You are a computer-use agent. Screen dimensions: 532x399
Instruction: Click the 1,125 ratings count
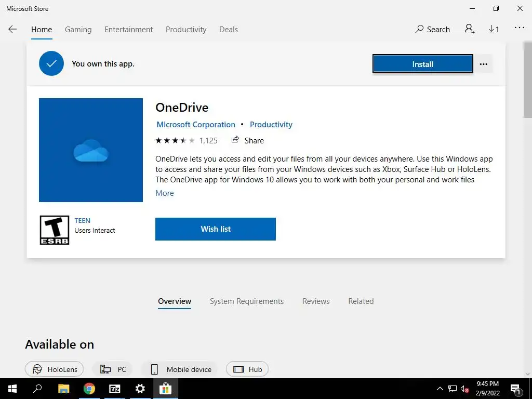(x=208, y=140)
